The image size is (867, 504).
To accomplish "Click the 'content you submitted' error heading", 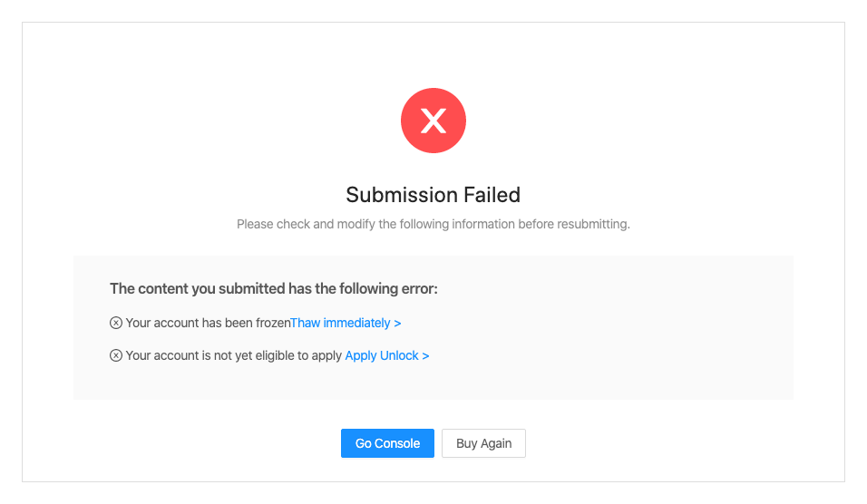I will [274, 289].
